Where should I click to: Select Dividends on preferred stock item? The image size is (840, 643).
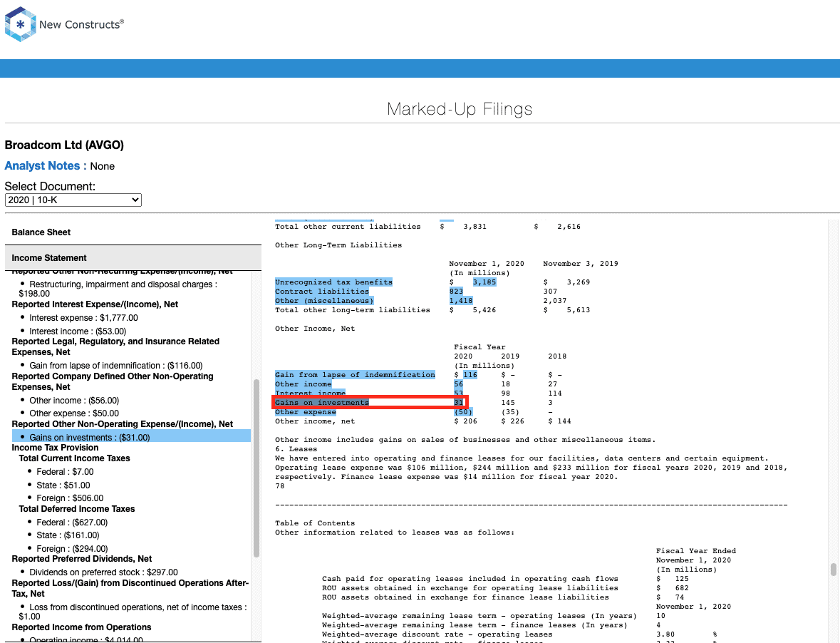click(x=103, y=572)
